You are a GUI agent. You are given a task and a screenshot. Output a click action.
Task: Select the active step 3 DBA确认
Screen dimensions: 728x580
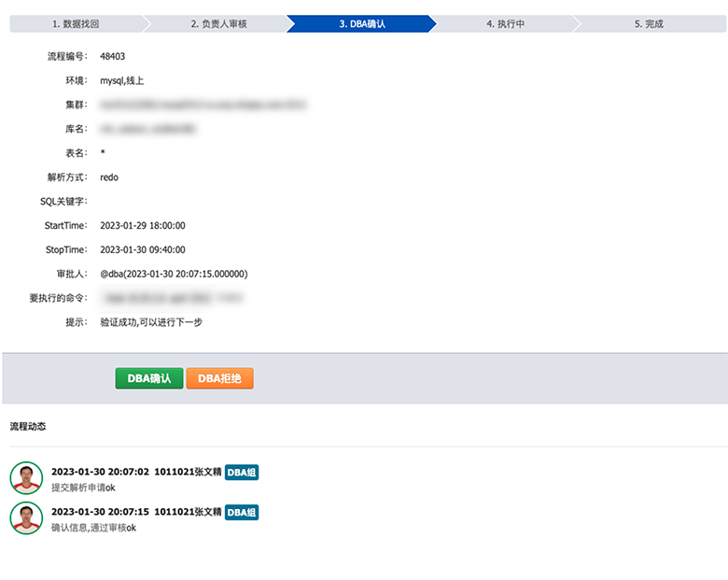pos(362,24)
